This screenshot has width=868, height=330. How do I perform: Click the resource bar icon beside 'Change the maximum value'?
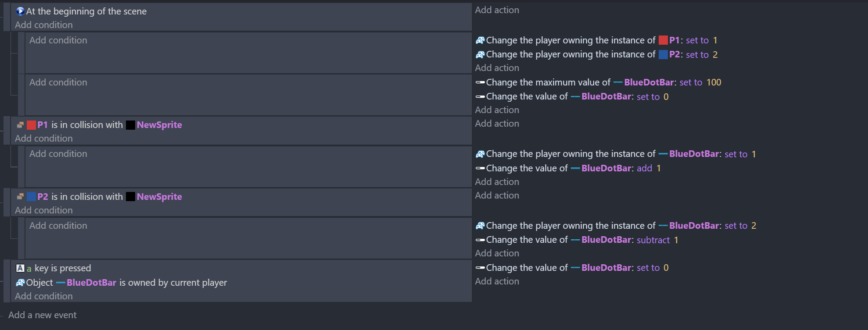pyautogui.click(x=480, y=82)
